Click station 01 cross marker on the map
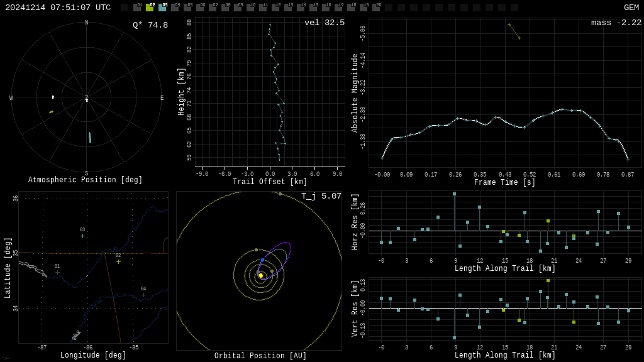The image size is (644, 362). (x=57, y=272)
